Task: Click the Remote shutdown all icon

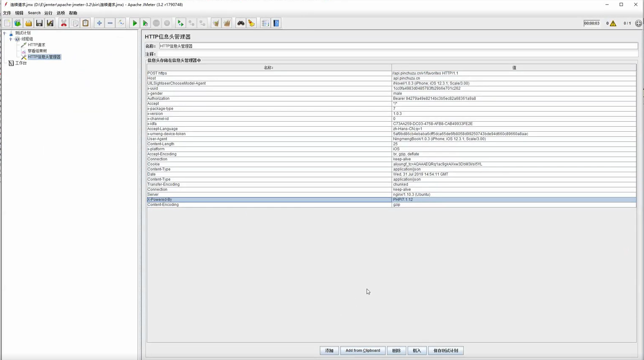Action: [202, 23]
